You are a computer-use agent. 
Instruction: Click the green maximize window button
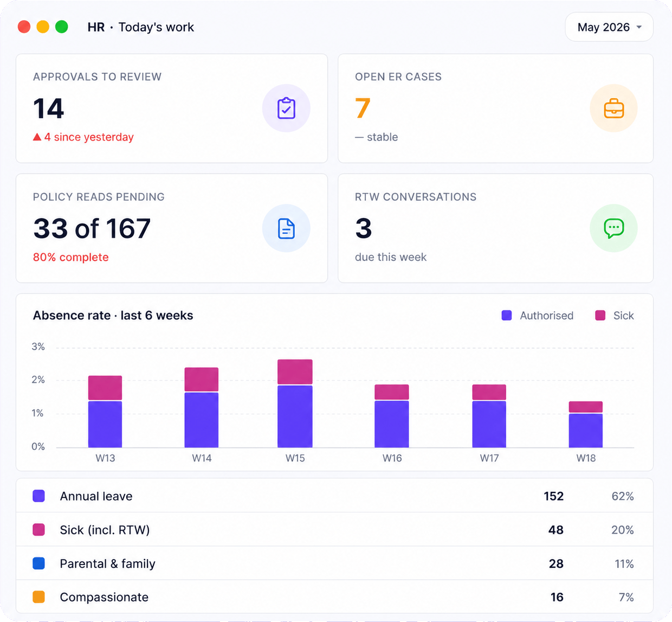(62, 27)
